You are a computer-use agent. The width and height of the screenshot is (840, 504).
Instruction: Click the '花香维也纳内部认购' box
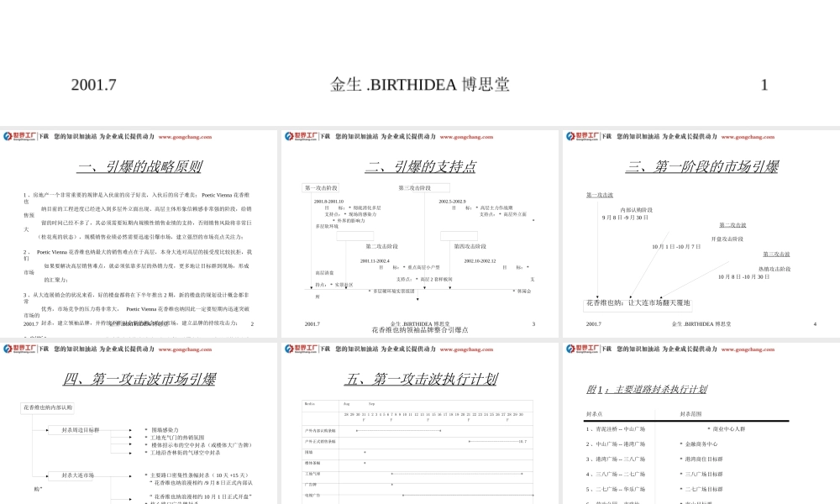[x=48, y=407]
